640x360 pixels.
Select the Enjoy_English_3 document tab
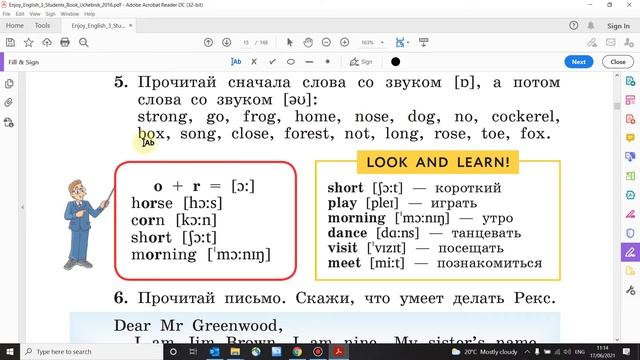tap(98, 26)
